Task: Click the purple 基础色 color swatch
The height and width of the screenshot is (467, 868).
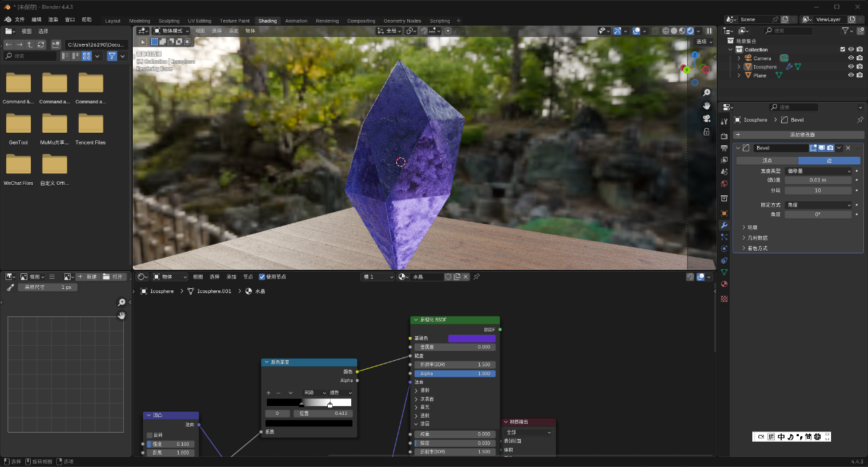Action: [472, 338]
